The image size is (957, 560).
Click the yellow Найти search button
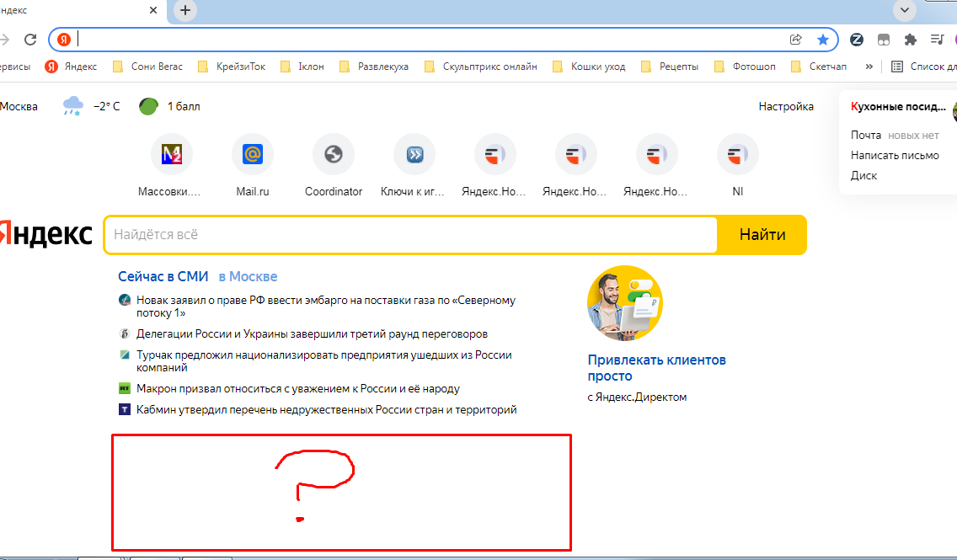(762, 235)
